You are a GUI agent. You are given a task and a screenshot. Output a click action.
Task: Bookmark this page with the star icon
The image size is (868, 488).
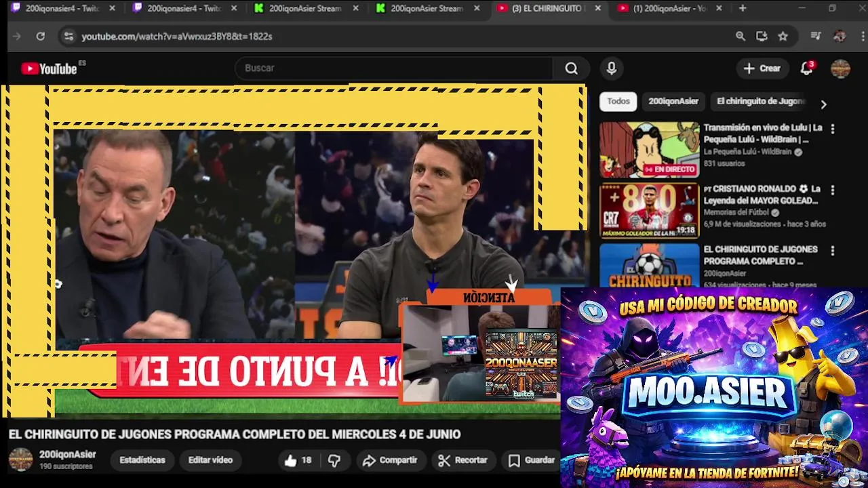pyautogui.click(x=783, y=37)
